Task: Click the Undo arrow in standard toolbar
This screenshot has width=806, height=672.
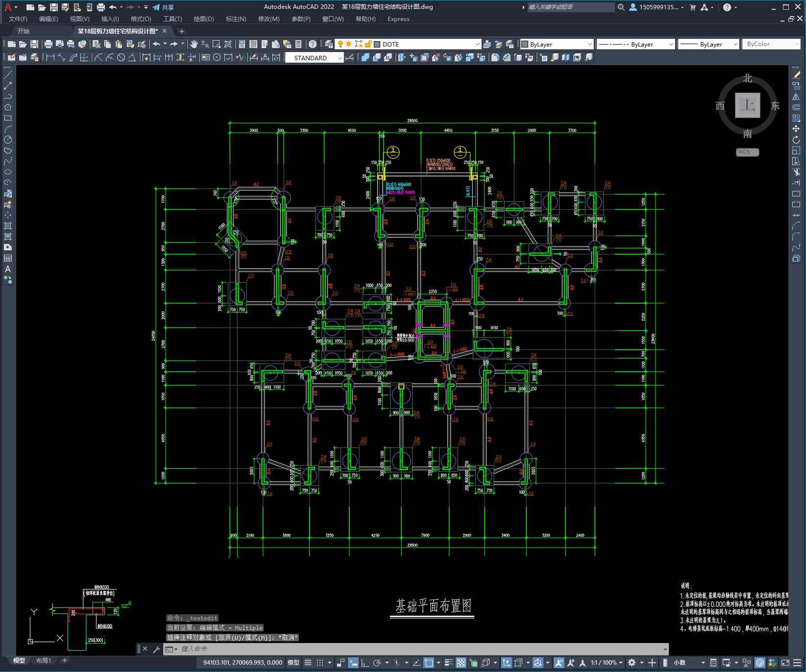Action: pyautogui.click(x=156, y=44)
